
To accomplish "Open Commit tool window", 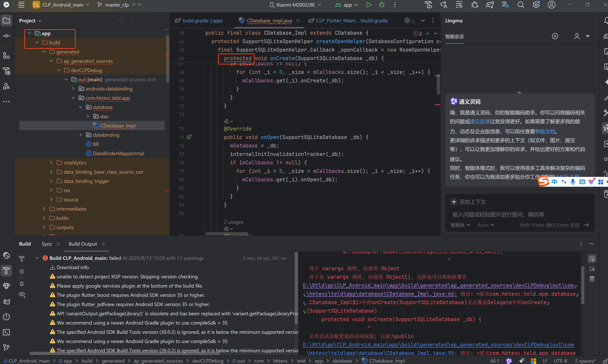I will [x=6, y=36].
